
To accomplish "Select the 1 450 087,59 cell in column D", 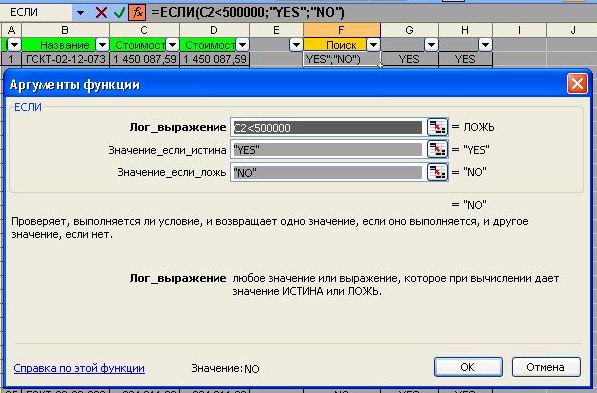I will pos(214,59).
